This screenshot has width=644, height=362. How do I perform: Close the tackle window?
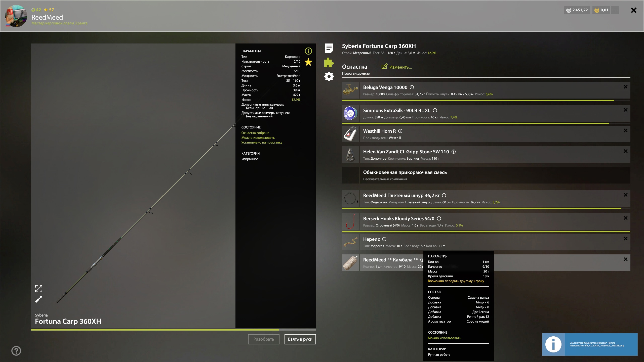634,10
